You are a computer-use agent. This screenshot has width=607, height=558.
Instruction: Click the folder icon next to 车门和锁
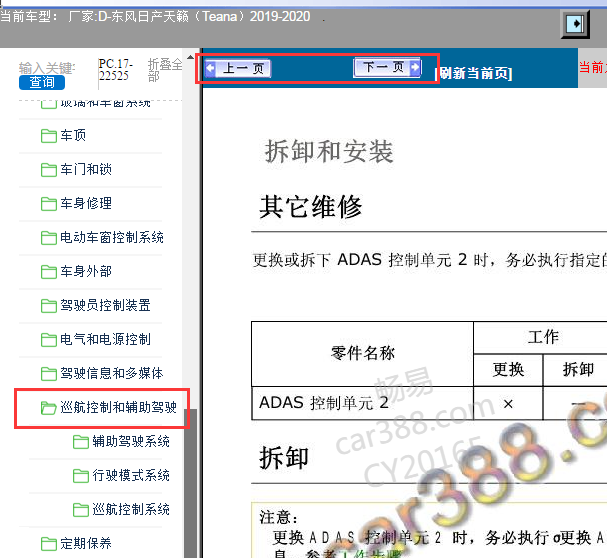[x=49, y=170]
